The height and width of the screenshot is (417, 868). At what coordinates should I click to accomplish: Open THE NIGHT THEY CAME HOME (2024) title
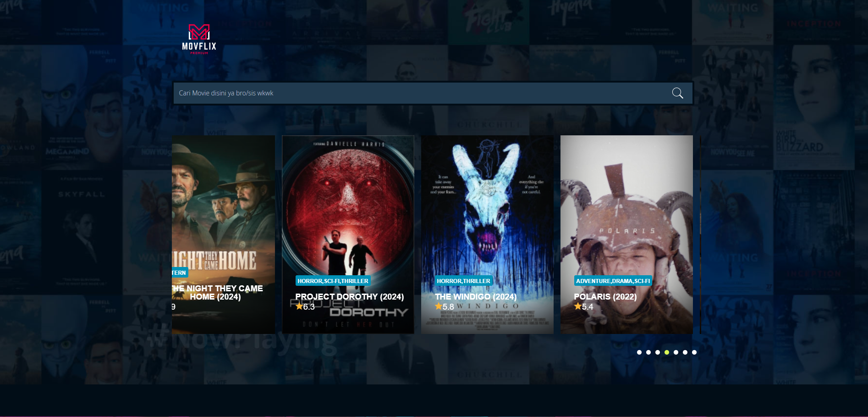[218, 292]
